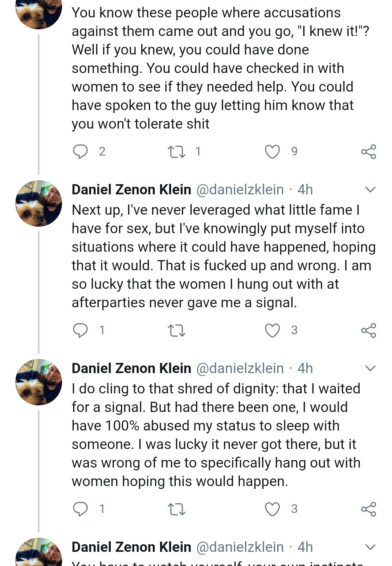The width and height of the screenshot is (392, 566).
Task: Reply to the 'Next up' tweet
Action: pyautogui.click(x=81, y=330)
